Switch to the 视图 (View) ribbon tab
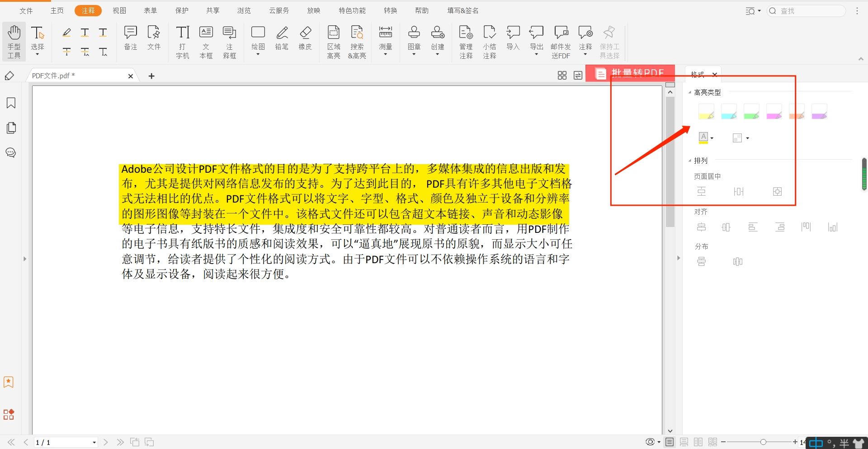 click(x=119, y=10)
